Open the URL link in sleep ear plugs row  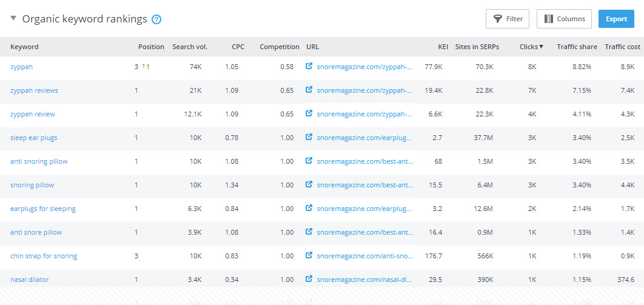(x=364, y=138)
